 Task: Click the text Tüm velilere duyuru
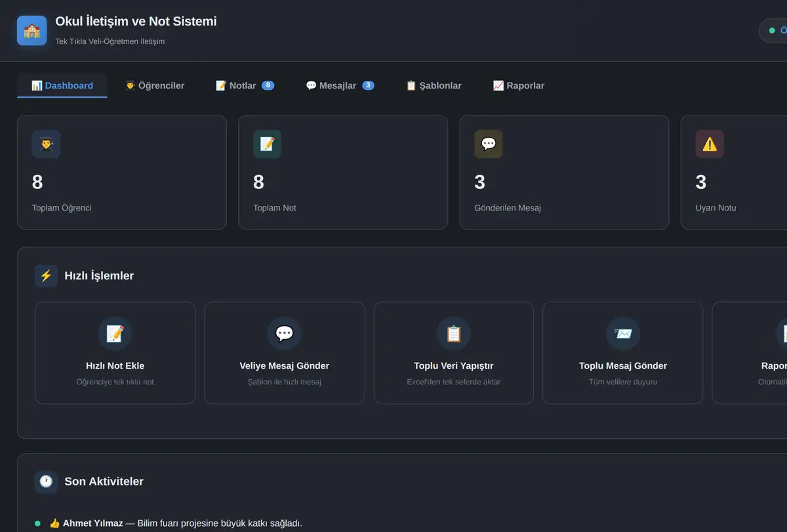623,382
